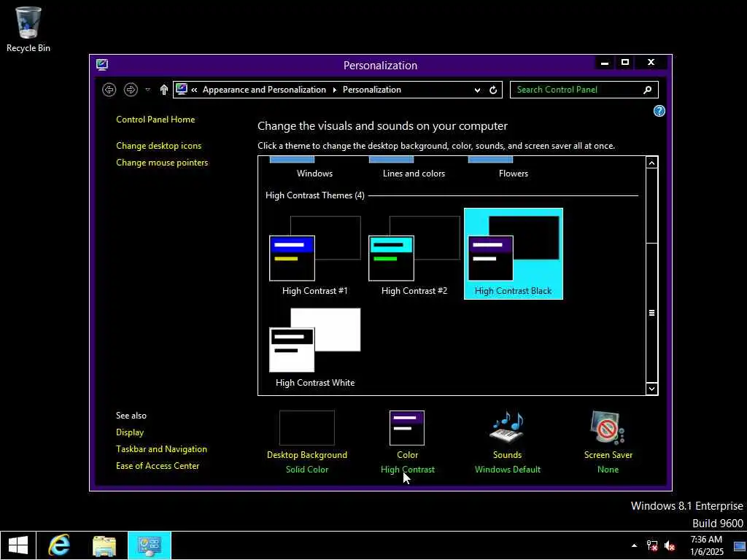Open Change desktop icons link

tap(158, 146)
